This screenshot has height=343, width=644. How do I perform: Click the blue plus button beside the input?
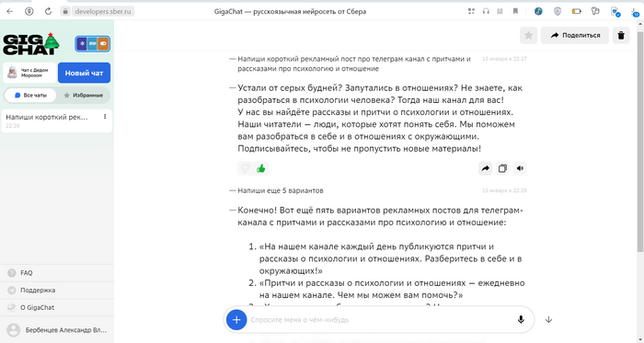click(236, 320)
